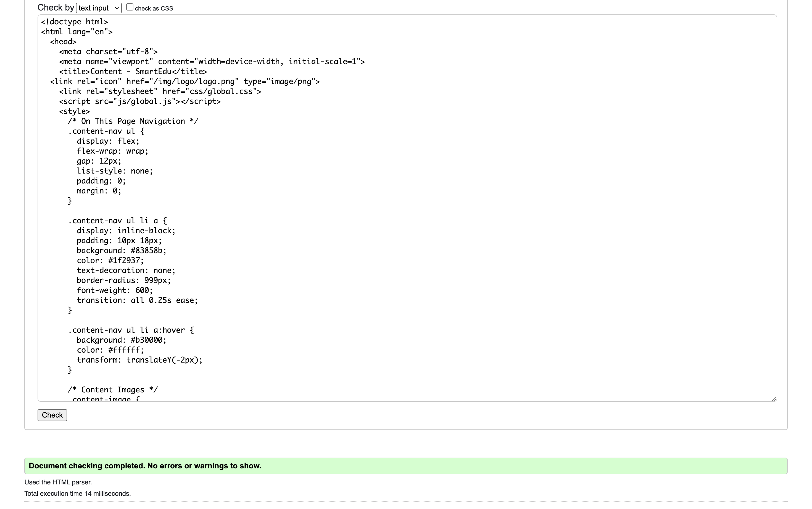812x509 pixels.
Task: Click the background: #b30000 hover line
Action: pos(122,340)
